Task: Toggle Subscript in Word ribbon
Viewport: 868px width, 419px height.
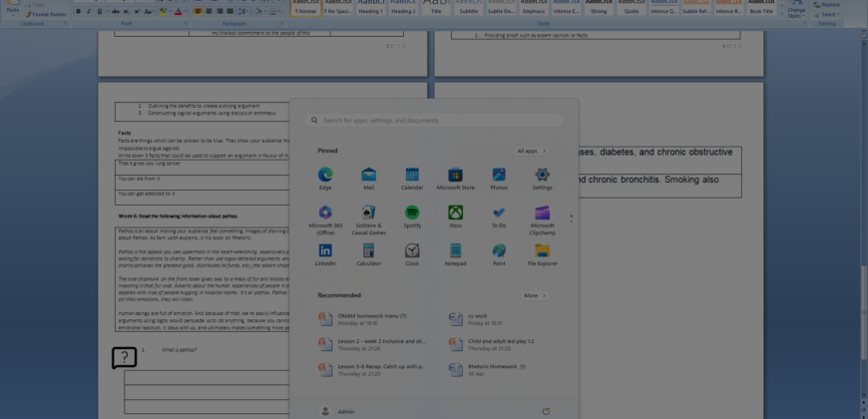Action: [x=127, y=11]
